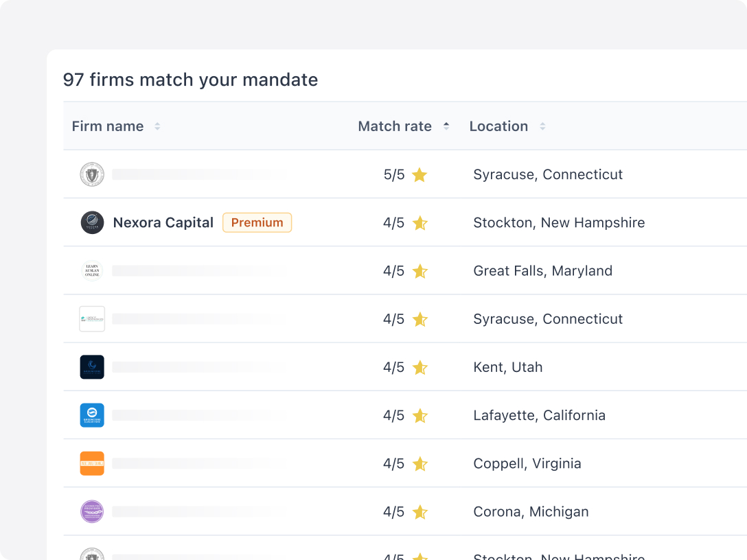
Task: Select the Great Falls, Maryland row
Action: click(x=542, y=271)
